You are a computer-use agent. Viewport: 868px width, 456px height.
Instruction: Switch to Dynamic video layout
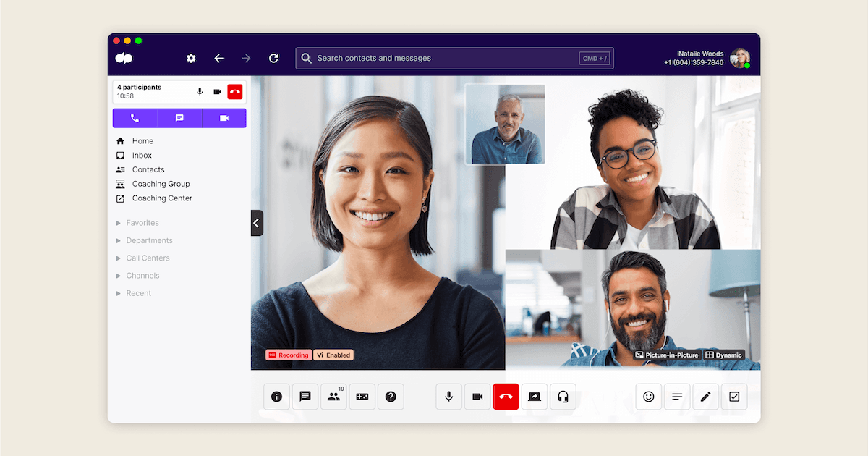tap(724, 355)
